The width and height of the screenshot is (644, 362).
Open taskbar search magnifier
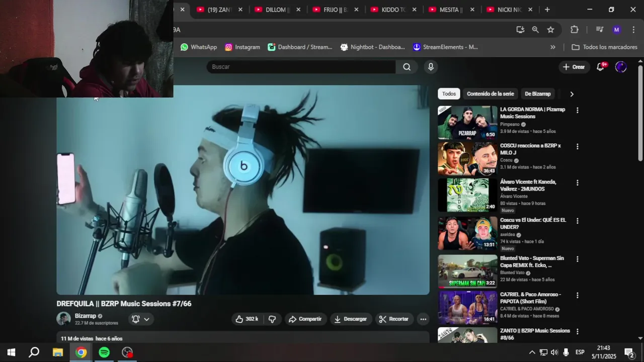pos(34,352)
